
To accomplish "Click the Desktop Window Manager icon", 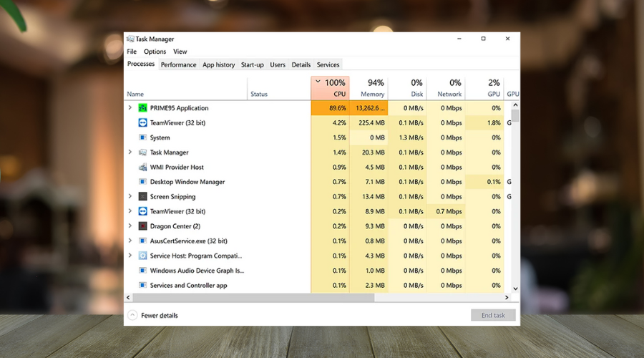I will [x=143, y=182].
